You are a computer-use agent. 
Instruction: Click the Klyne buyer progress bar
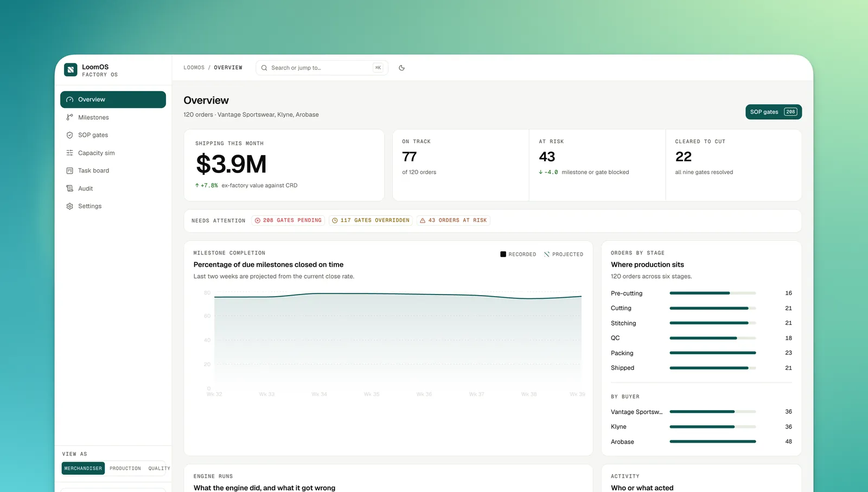713,427
